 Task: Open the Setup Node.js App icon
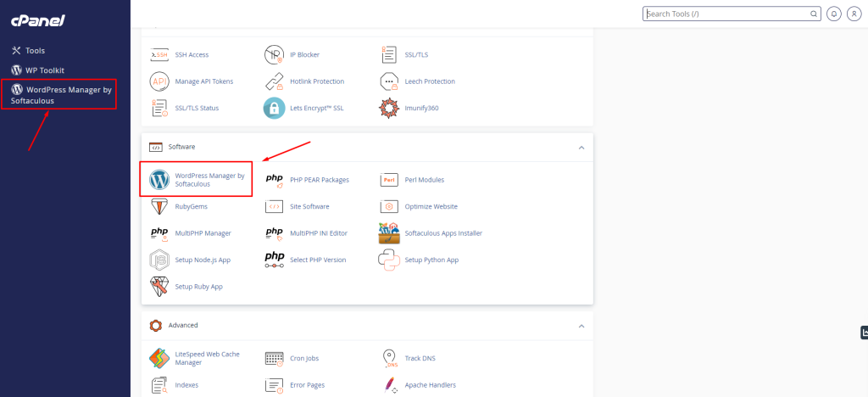pyautogui.click(x=159, y=260)
